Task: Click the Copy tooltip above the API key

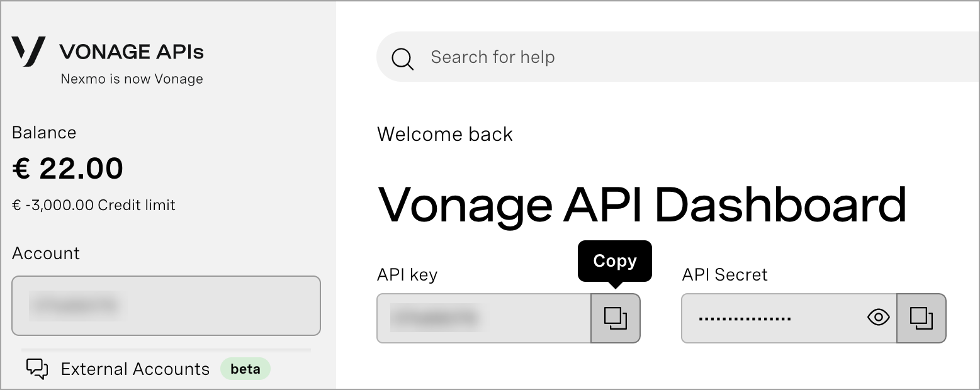Action: point(614,260)
